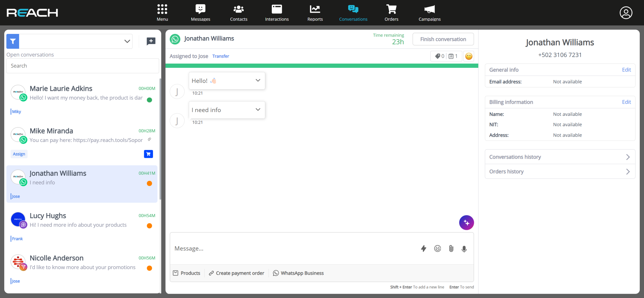644x298 pixels.
Task: Click the smiley sentiment face icon
Action: point(469,56)
